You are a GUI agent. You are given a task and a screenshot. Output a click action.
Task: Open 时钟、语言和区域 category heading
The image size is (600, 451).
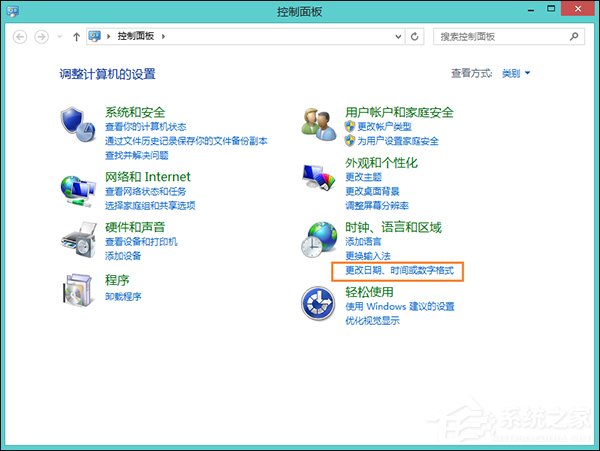(x=393, y=227)
